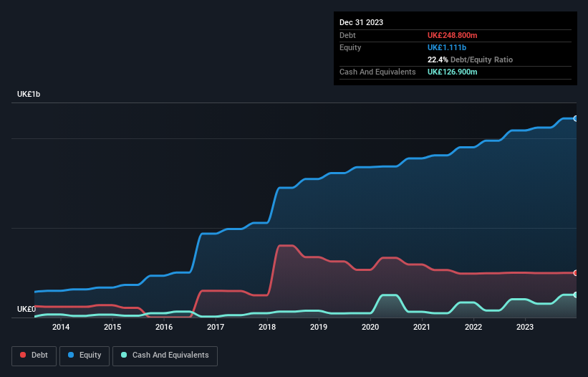
Task: Select the Cash endpoint marker on the teal line
Action: 576,295
